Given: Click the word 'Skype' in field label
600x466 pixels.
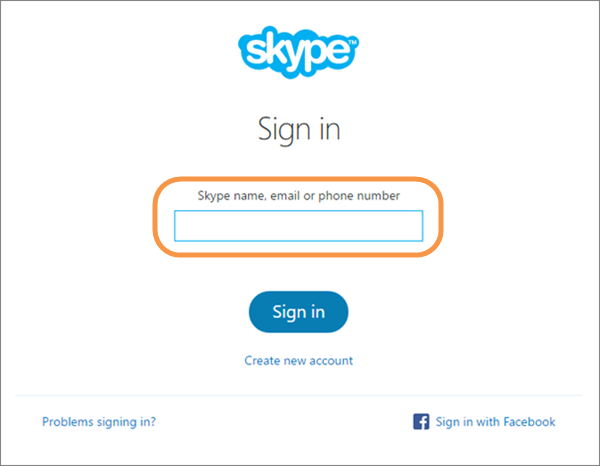Looking at the screenshot, I should coord(214,196).
